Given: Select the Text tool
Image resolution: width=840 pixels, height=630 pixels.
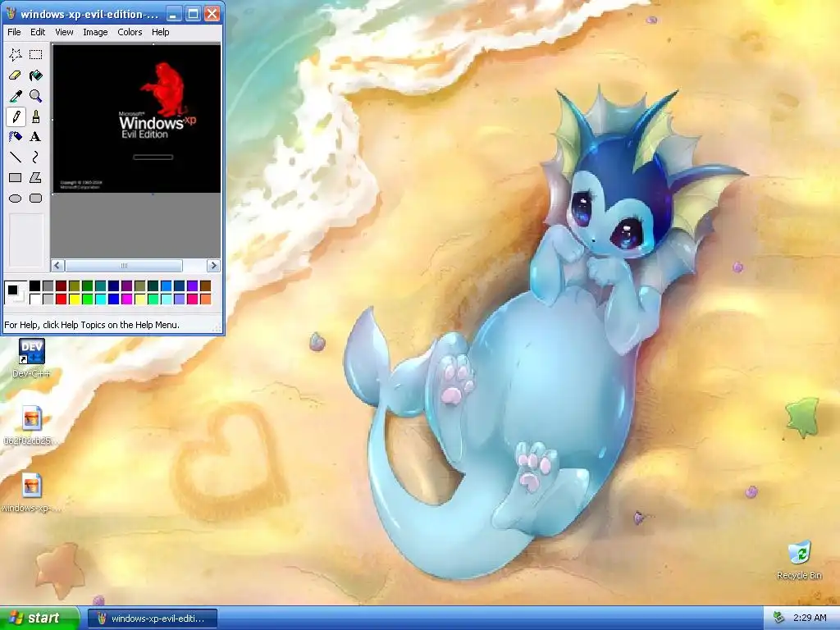Looking at the screenshot, I should [36, 137].
